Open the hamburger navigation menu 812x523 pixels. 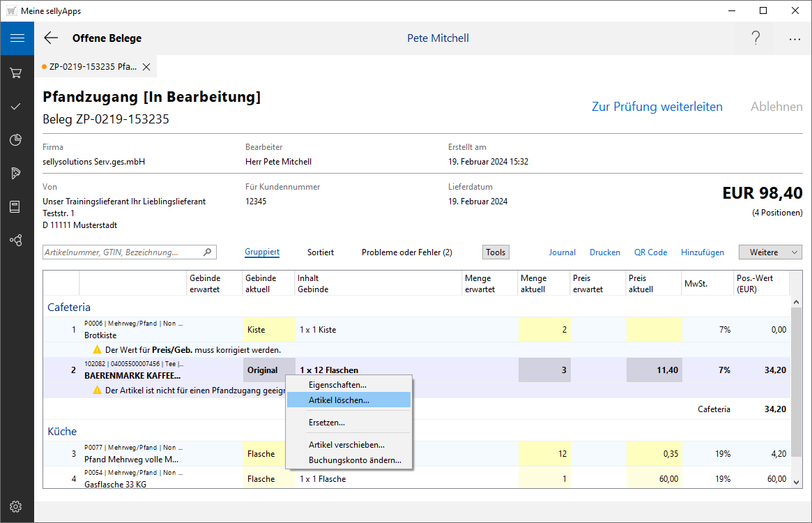[17, 38]
